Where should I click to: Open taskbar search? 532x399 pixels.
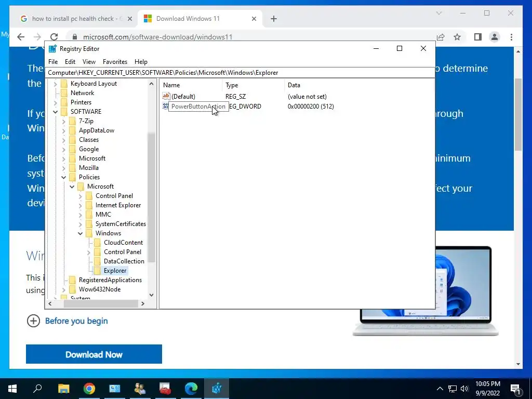(37, 389)
